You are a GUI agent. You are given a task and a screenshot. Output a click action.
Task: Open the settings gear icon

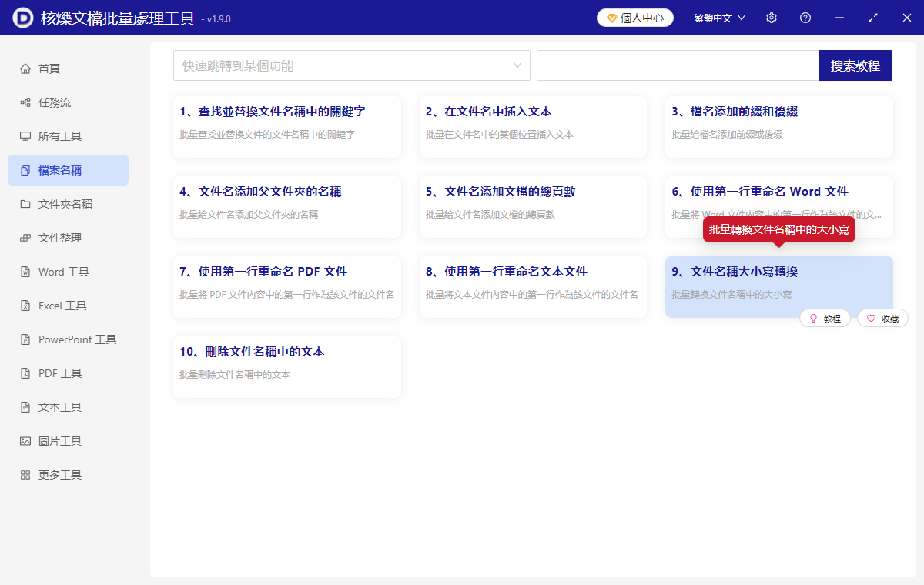point(771,17)
